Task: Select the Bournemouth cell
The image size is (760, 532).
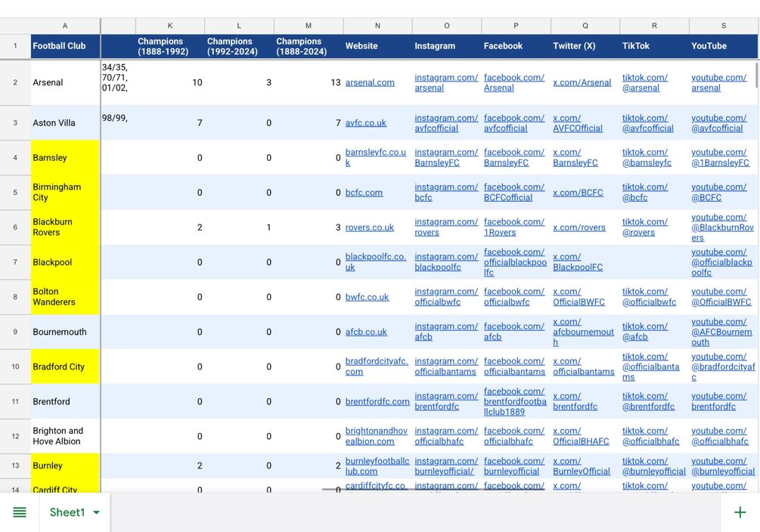Action: [x=65, y=332]
